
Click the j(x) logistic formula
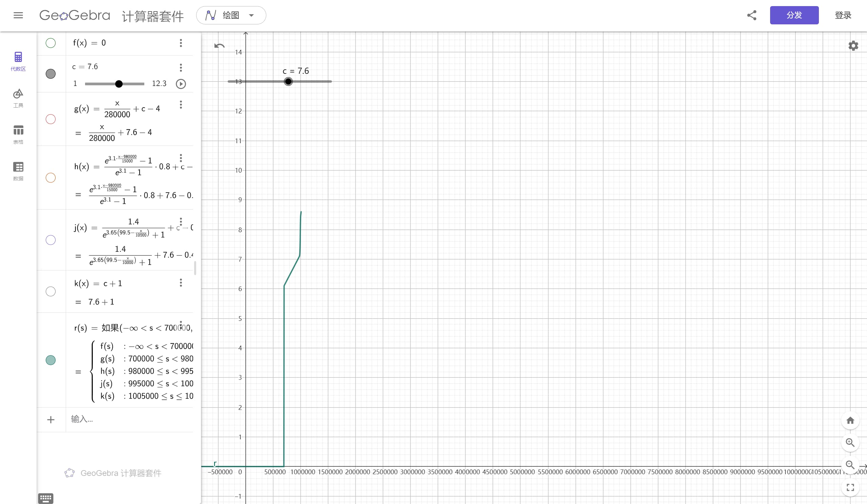point(133,228)
